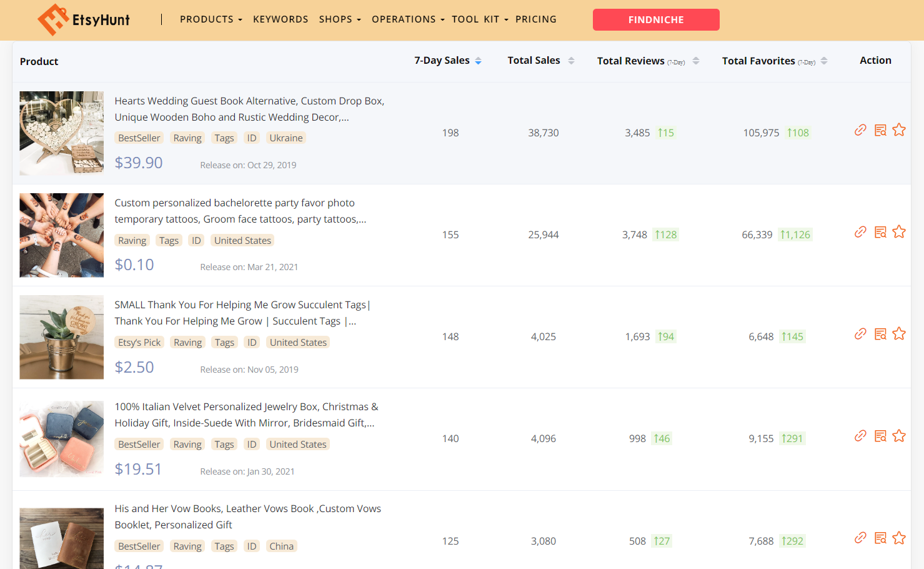
Task: View listing analysis for bachelorette party tattoos product
Action: 880,231
